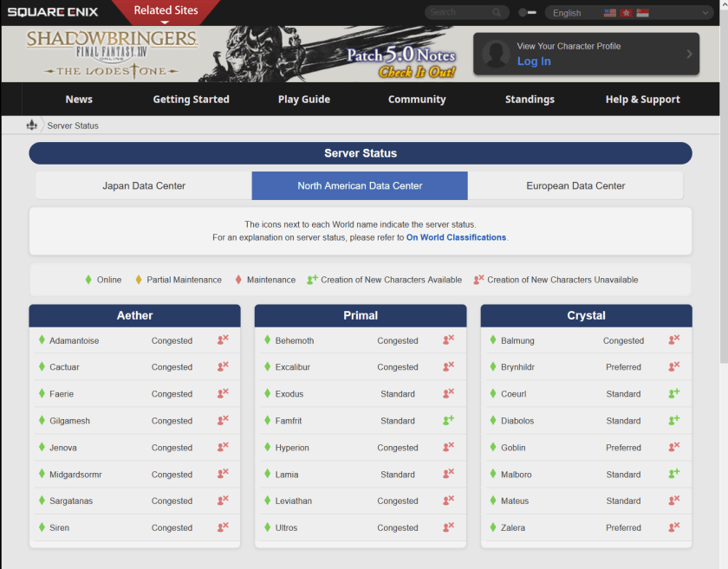Click the search magnifier icon

click(497, 12)
